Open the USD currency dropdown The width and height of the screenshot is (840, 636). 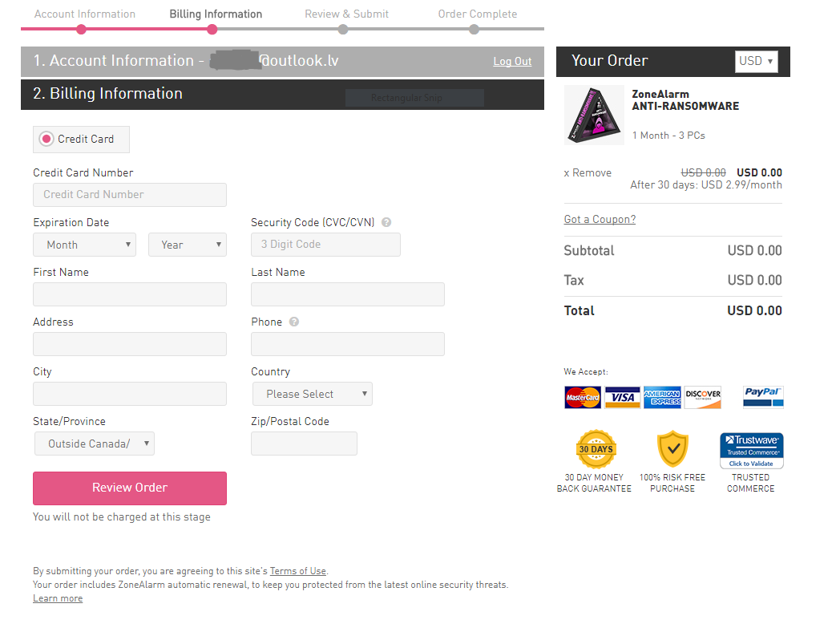[x=757, y=61]
